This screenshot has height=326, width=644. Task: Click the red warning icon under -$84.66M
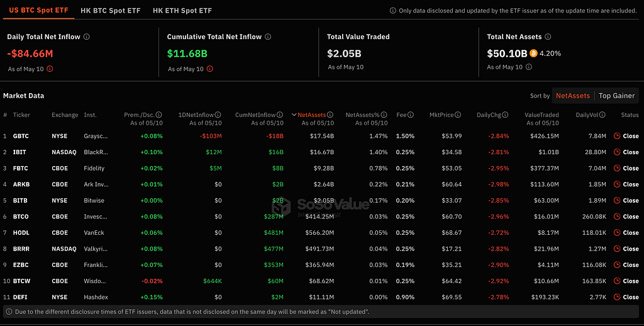tap(50, 69)
